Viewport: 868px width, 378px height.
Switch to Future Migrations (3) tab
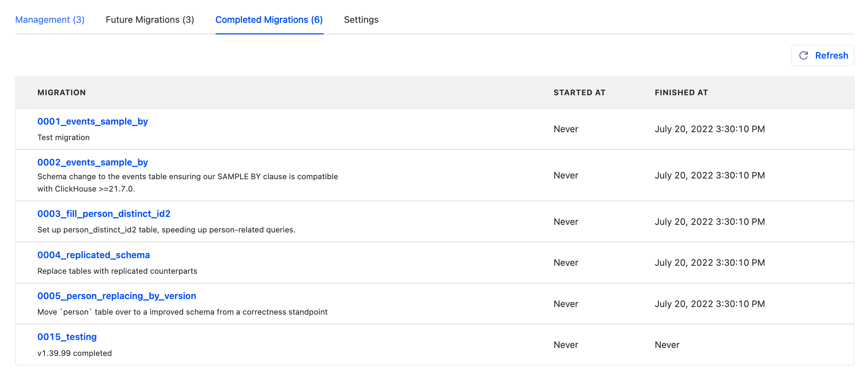click(150, 20)
